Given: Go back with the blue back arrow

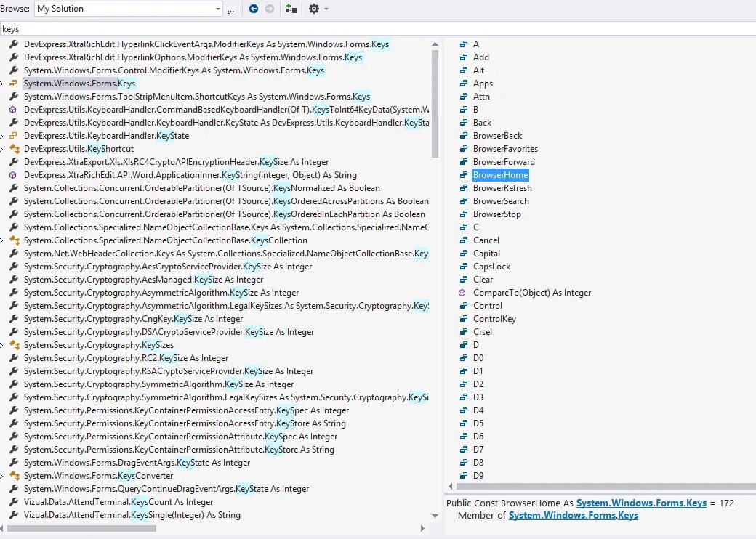Looking at the screenshot, I should [x=254, y=9].
